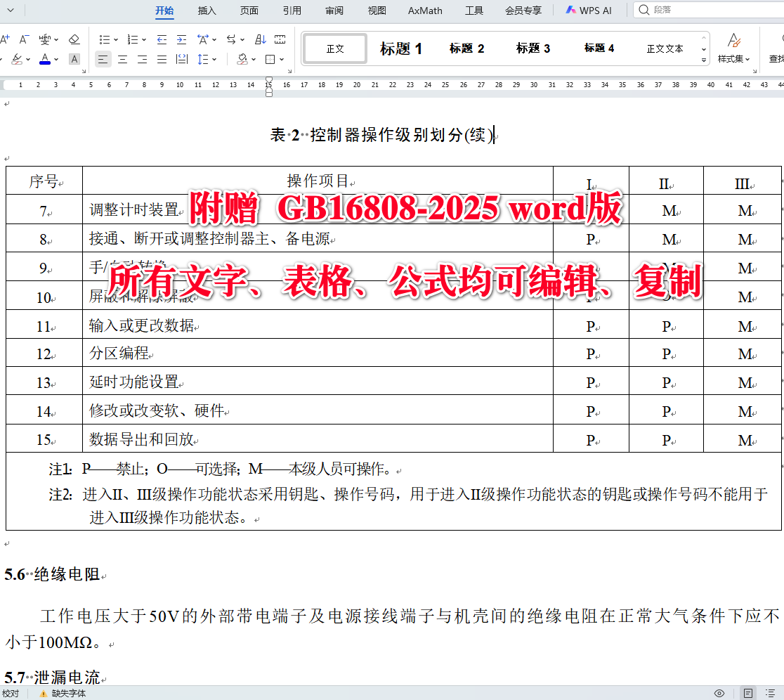The width and height of the screenshot is (784, 700).
Task: Open the eye protection mode icon
Action: [x=719, y=692]
